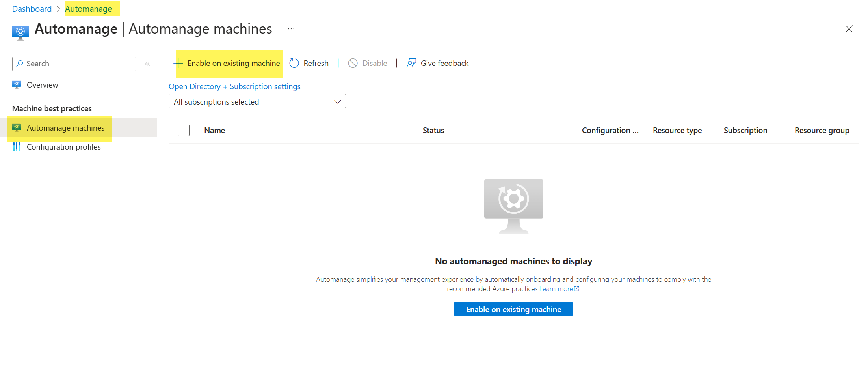
Task: Click the Disable prohibition icon
Action: [353, 63]
